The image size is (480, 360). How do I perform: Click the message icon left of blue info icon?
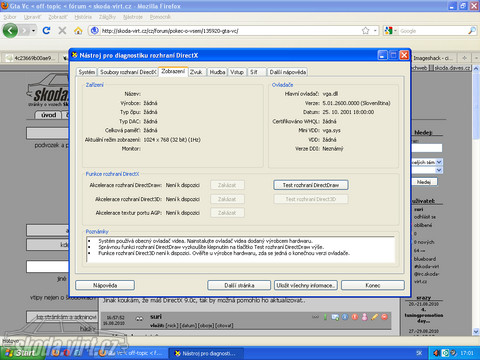(335, 317)
